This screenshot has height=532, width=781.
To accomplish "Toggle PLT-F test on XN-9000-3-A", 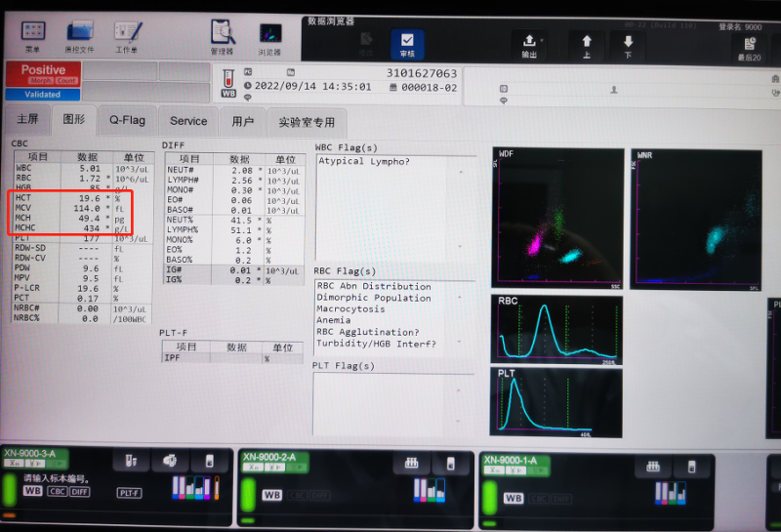I will tap(130, 494).
